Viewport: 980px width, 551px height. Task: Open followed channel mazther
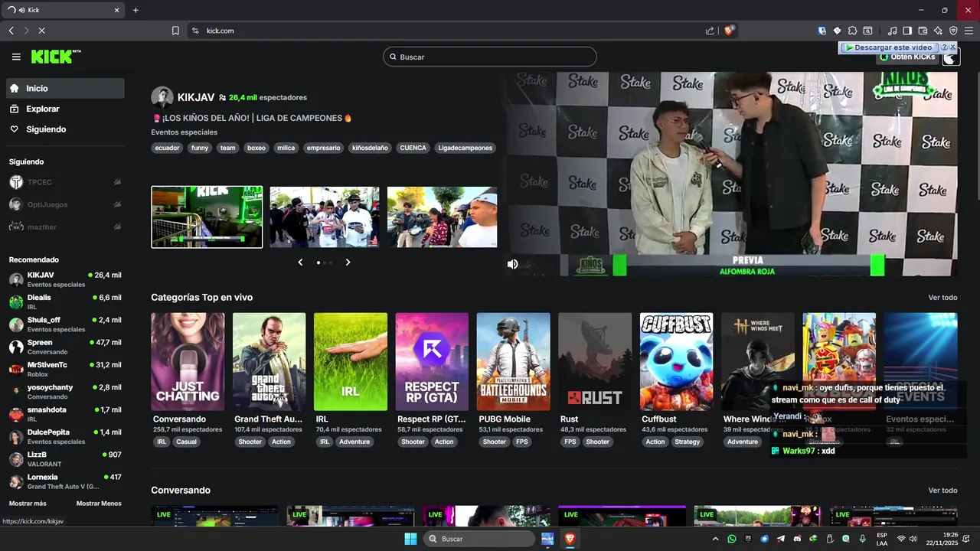point(65,227)
